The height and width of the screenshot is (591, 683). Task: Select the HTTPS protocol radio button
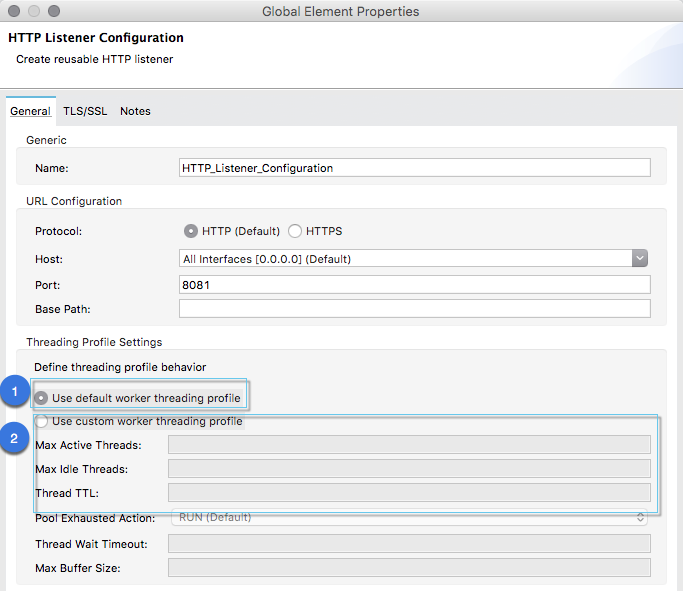295,231
